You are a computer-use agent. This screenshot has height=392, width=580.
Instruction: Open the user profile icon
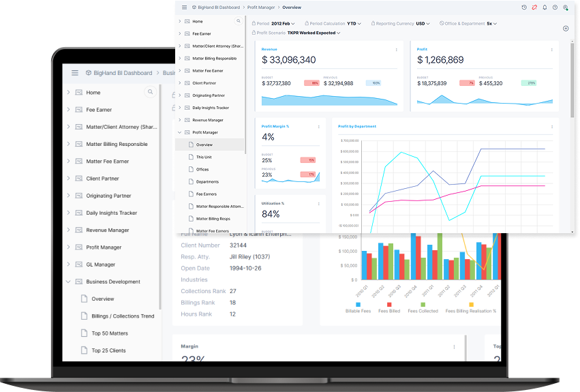pos(566,7)
